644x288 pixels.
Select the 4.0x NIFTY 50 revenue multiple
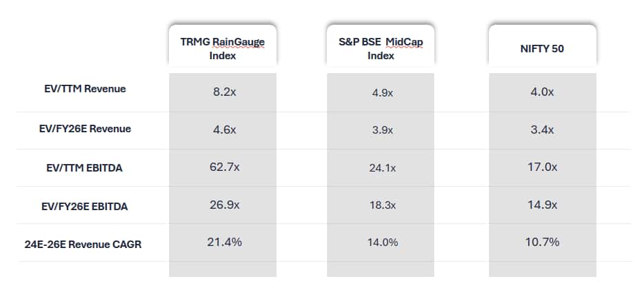pos(542,92)
